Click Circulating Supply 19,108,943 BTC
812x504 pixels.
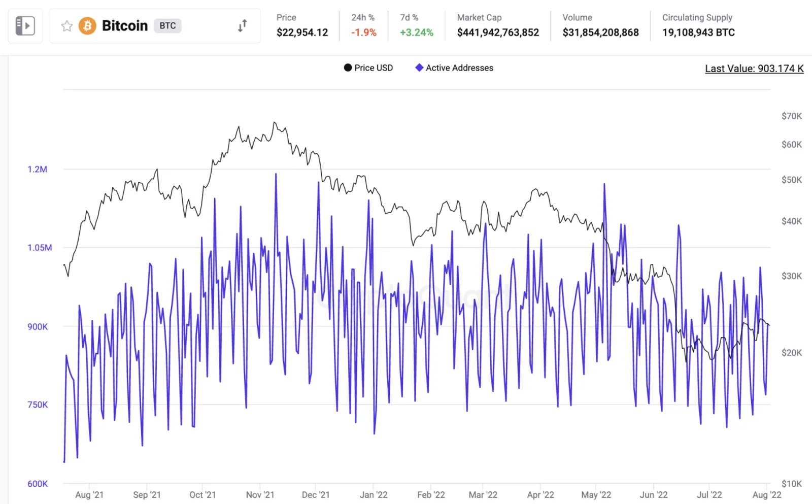pos(698,32)
